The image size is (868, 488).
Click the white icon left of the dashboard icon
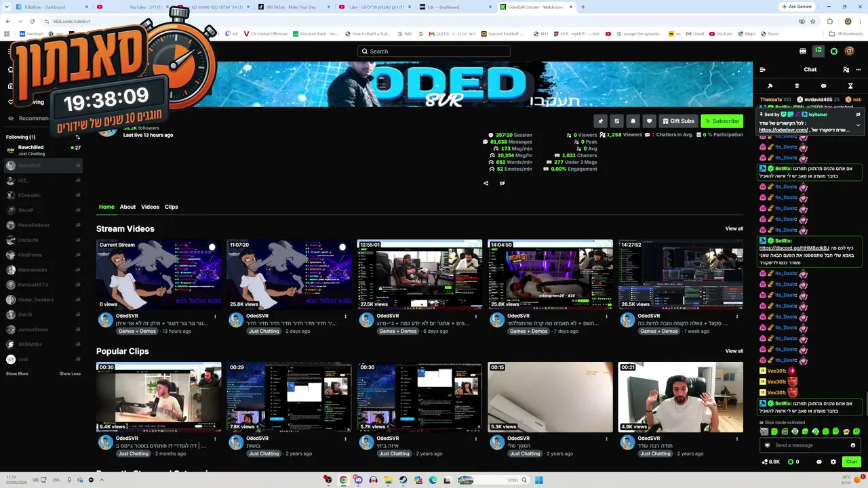(x=803, y=51)
